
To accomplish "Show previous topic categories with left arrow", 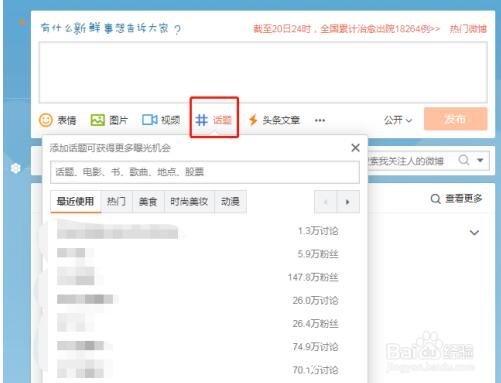I will click(x=325, y=202).
